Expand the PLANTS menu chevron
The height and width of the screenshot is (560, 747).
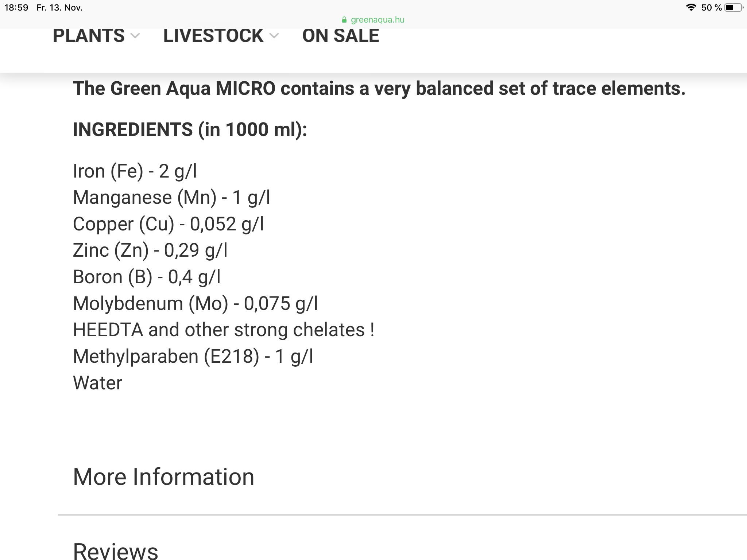(x=135, y=36)
